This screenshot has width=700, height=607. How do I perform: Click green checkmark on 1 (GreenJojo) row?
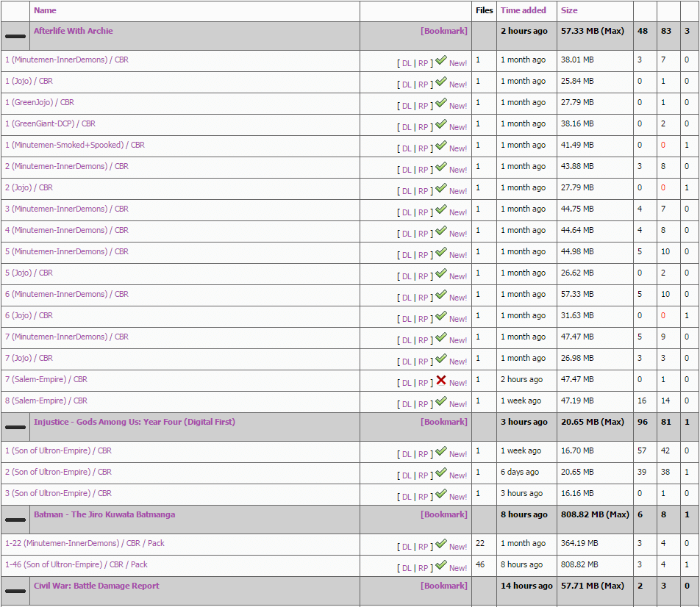441,103
